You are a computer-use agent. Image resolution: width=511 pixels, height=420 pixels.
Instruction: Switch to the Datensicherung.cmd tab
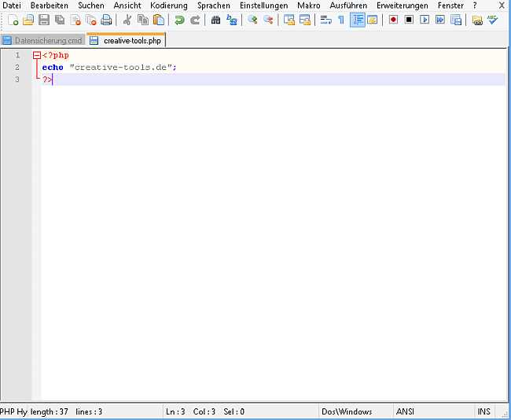[x=42, y=40]
